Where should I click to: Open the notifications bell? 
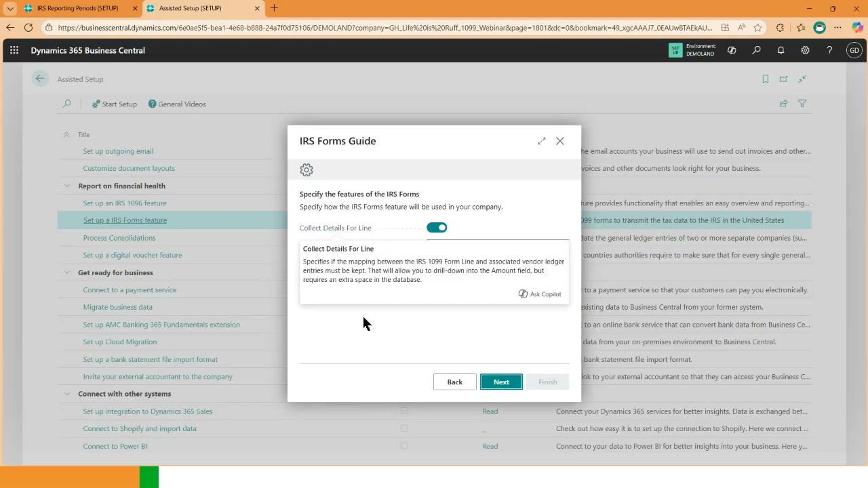pos(781,50)
